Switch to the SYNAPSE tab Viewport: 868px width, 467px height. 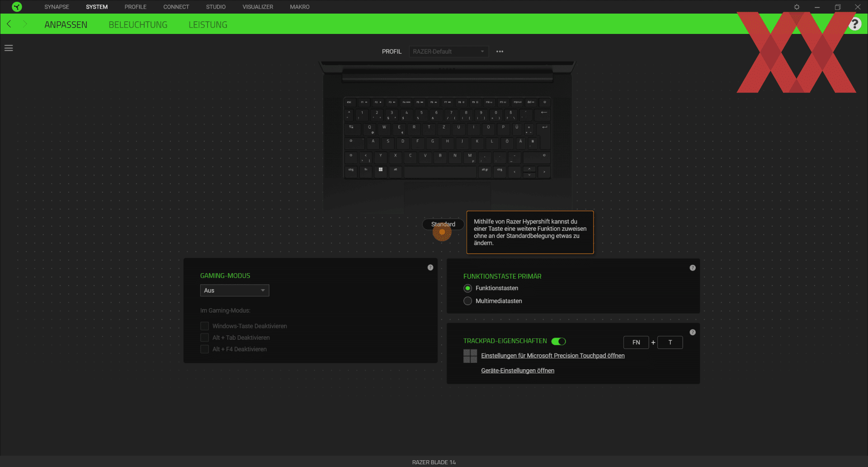pyautogui.click(x=57, y=7)
